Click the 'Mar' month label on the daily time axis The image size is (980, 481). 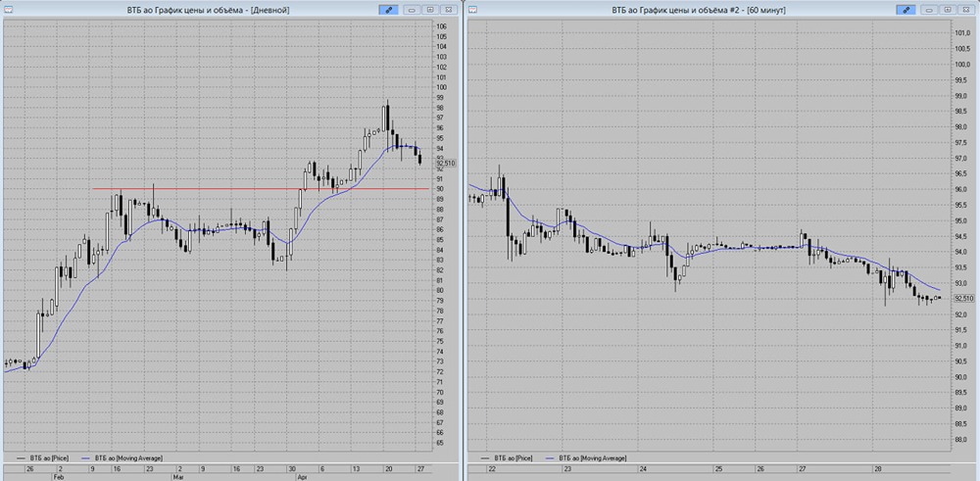point(179,476)
